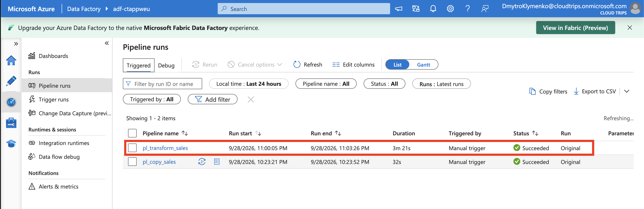Click rerun icon on pl_copy_sales row
Screen dimensions: 644x209
202,162
